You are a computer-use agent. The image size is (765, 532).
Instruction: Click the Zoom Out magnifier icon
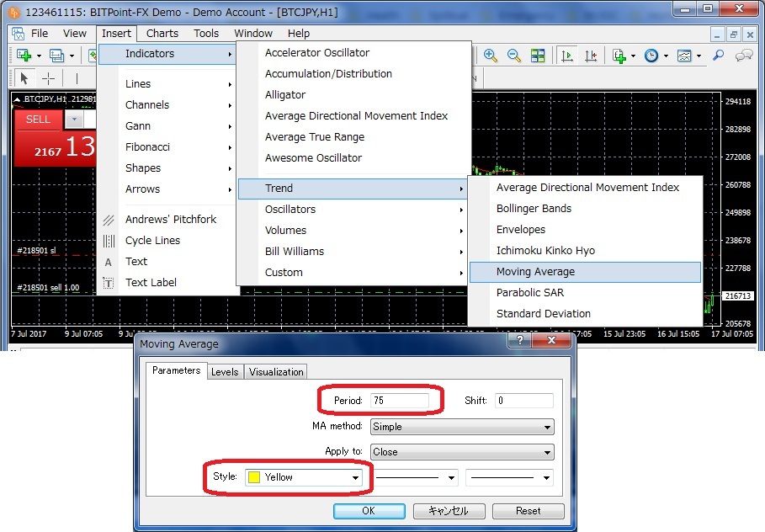(513, 56)
